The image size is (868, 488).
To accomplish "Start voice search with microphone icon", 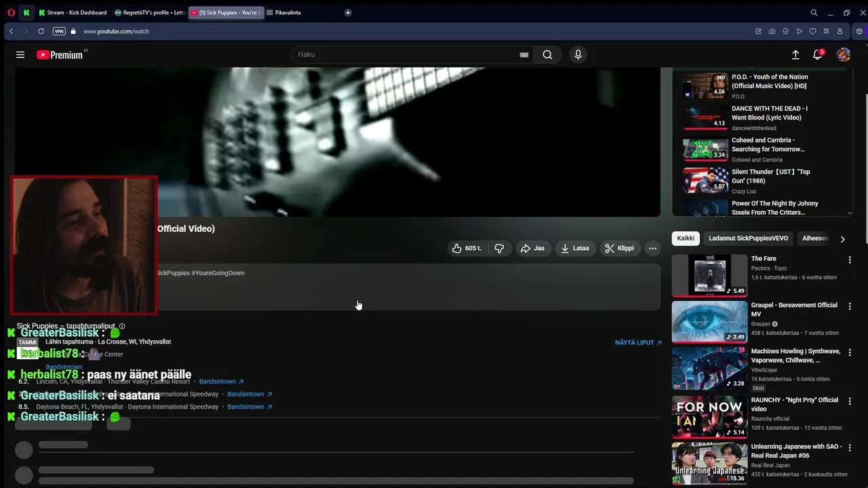I will point(578,55).
